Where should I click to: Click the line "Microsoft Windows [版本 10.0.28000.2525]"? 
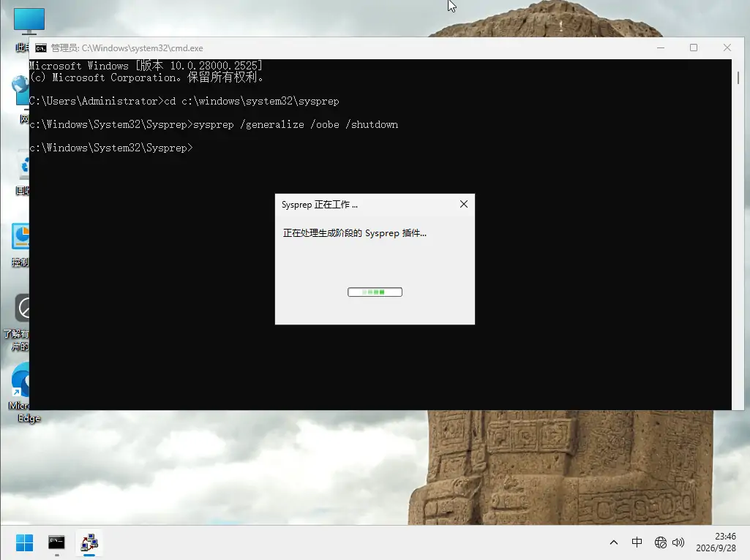click(146, 66)
